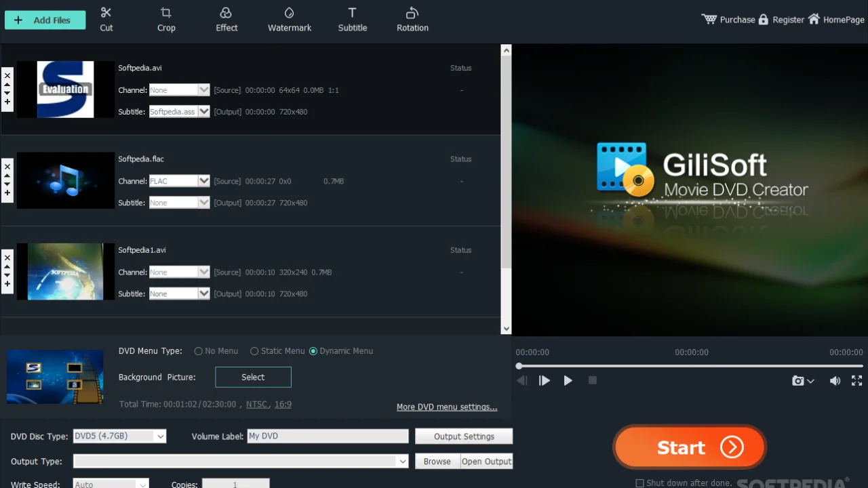
Task: Click the plus icon beside Softpedia.flac
Action: [x=7, y=192]
